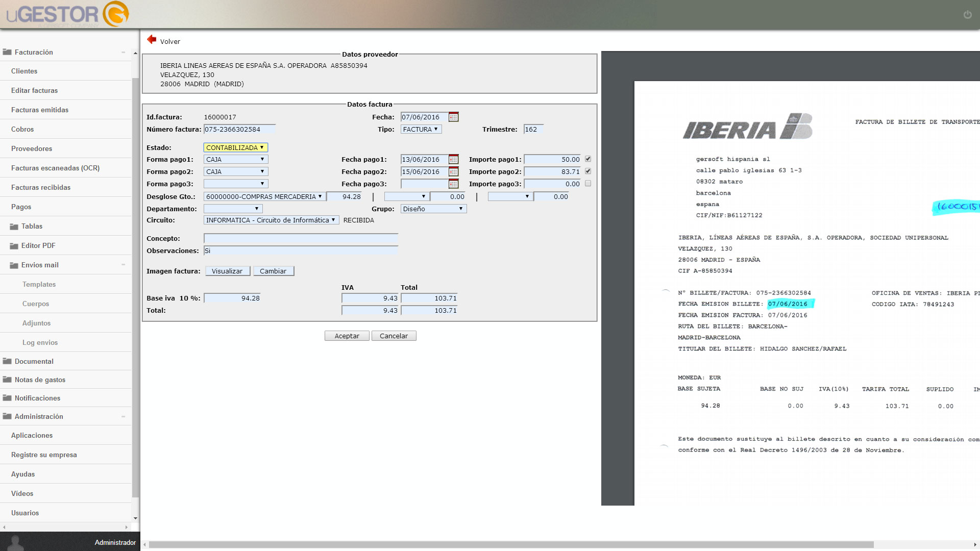Uncheck the Importe pago1 checkbox
The height and width of the screenshot is (551, 980).
pyautogui.click(x=588, y=159)
